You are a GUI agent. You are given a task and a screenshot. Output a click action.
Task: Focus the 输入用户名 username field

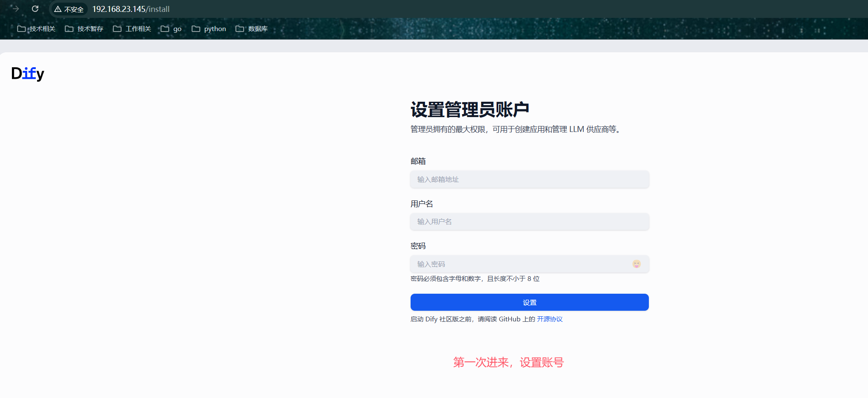click(530, 221)
